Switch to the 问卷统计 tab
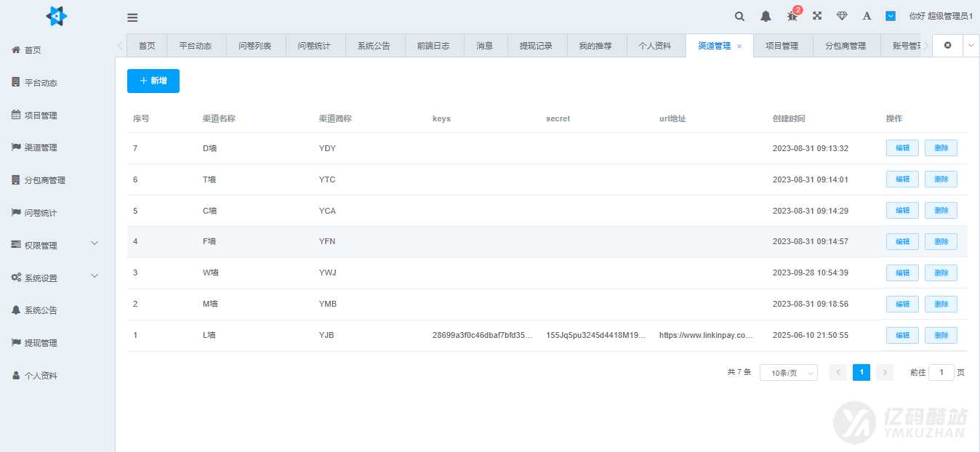The width and height of the screenshot is (980, 452). 314,46
